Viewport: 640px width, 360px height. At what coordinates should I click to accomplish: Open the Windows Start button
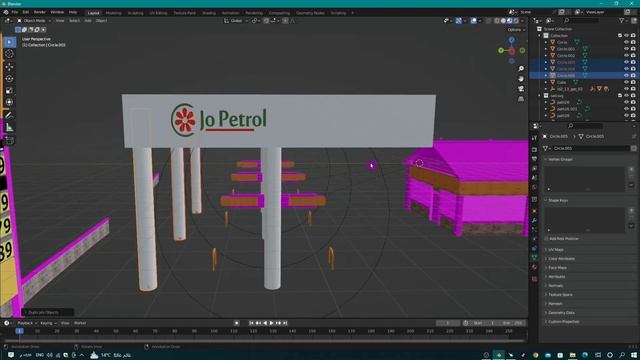coord(634,355)
